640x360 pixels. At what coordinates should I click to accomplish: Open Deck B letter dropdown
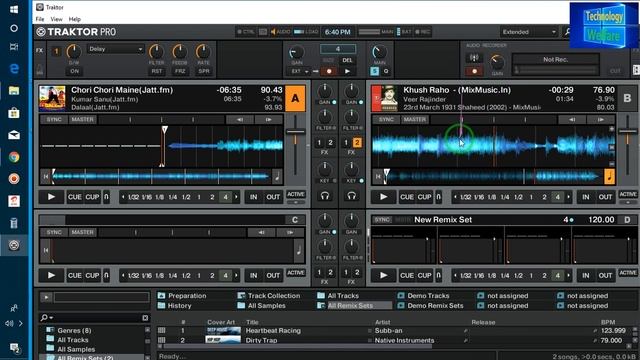[x=627, y=98]
